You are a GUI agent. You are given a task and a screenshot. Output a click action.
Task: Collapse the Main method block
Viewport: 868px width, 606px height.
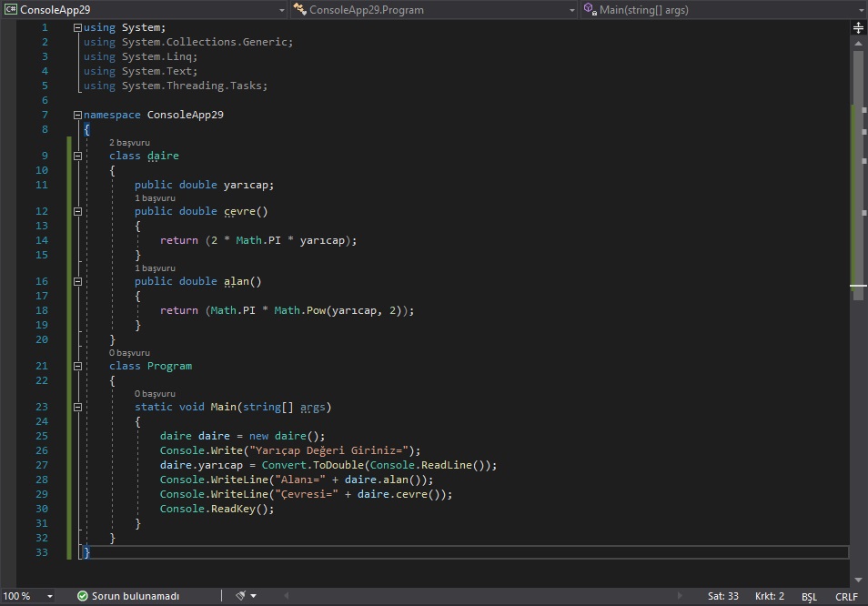click(77, 408)
